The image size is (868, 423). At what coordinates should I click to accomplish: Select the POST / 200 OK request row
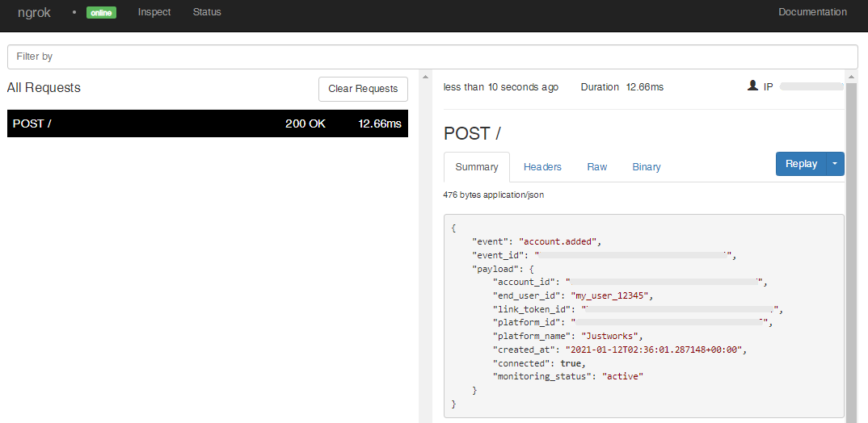click(x=208, y=124)
